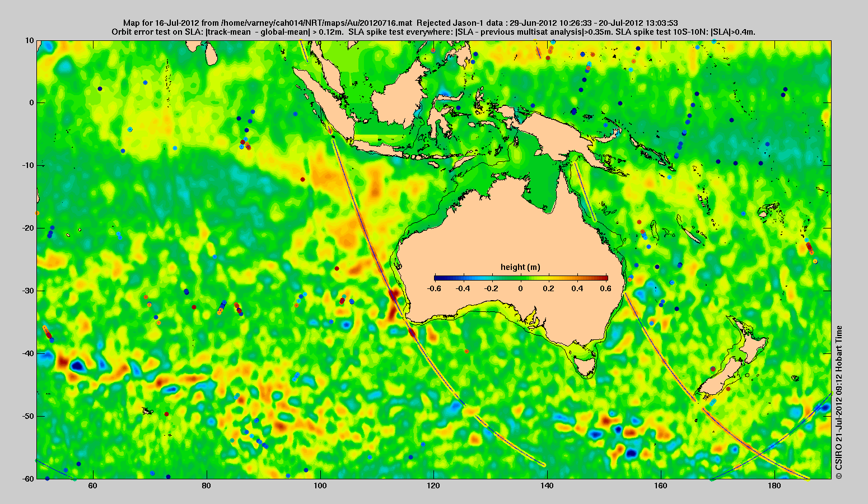The width and height of the screenshot is (868, 504).
Task: Click New Zealand's South Island landmass
Action: [719, 380]
